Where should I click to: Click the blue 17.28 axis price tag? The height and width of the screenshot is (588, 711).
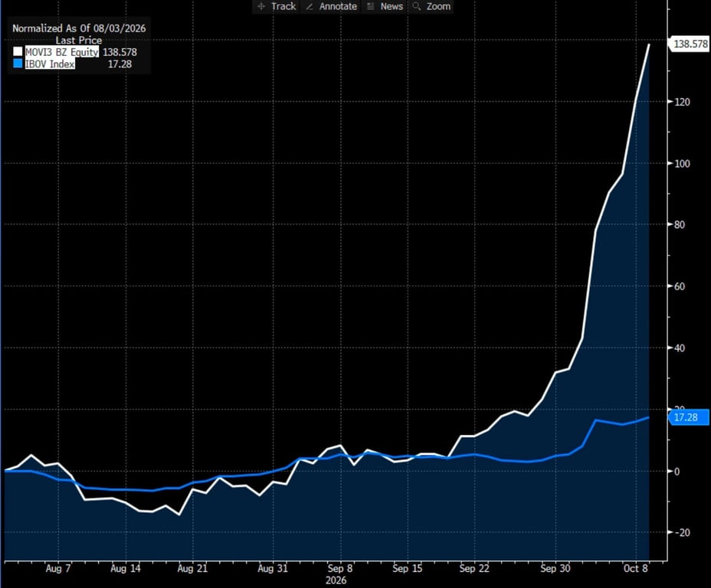(x=690, y=417)
